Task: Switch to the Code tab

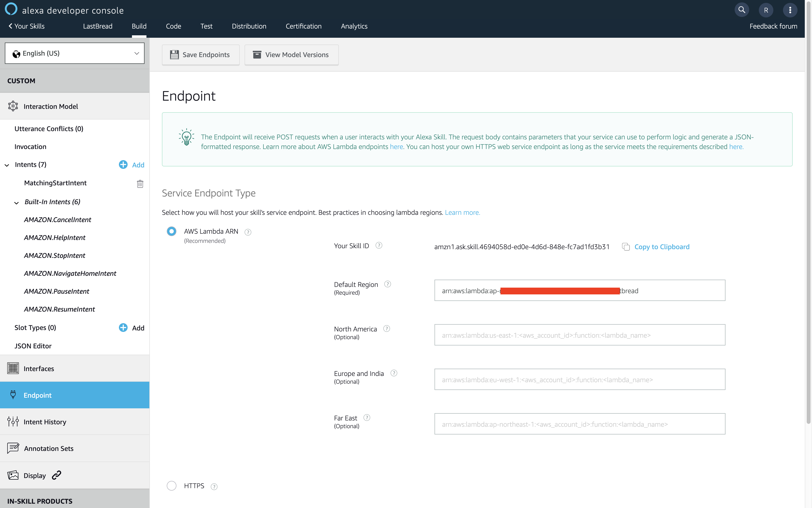Action: click(x=173, y=26)
